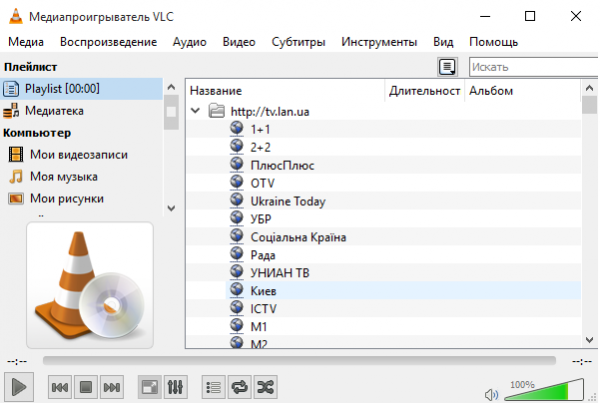The height and width of the screenshot is (403, 600).
Task: Click the playback seek bar
Action: tap(299, 361)
